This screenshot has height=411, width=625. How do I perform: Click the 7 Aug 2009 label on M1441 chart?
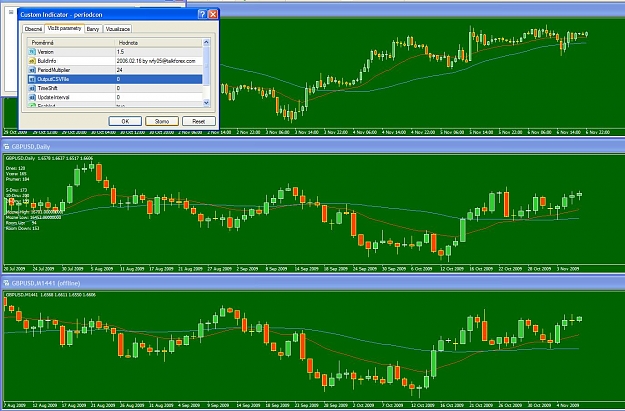15,406
